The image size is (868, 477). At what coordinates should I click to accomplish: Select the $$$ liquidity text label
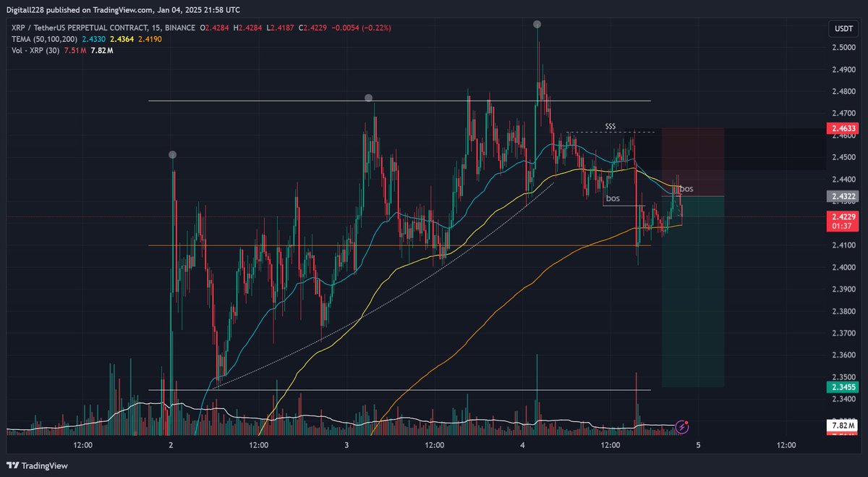611,126
